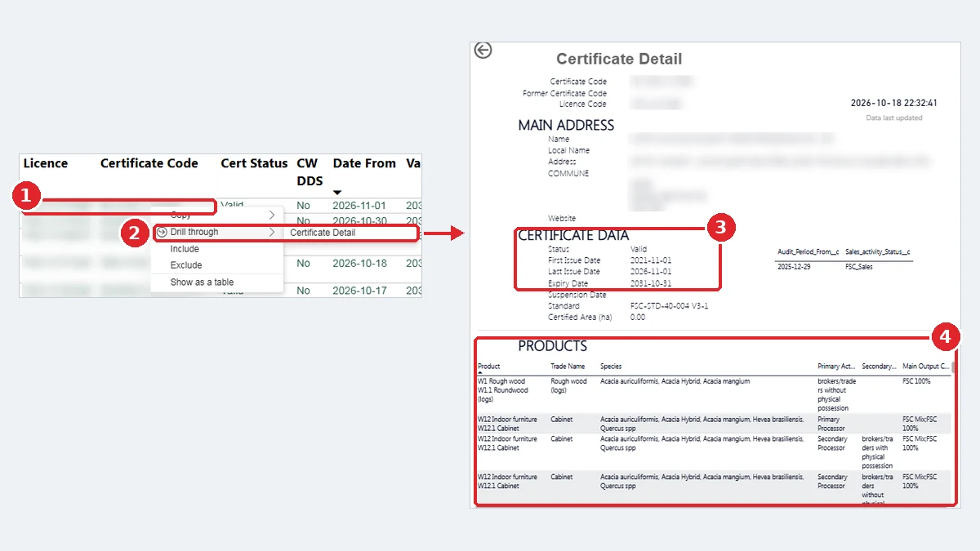Sort by the Cert Status column header
The image size is (980, 551).
click(254, 163)
